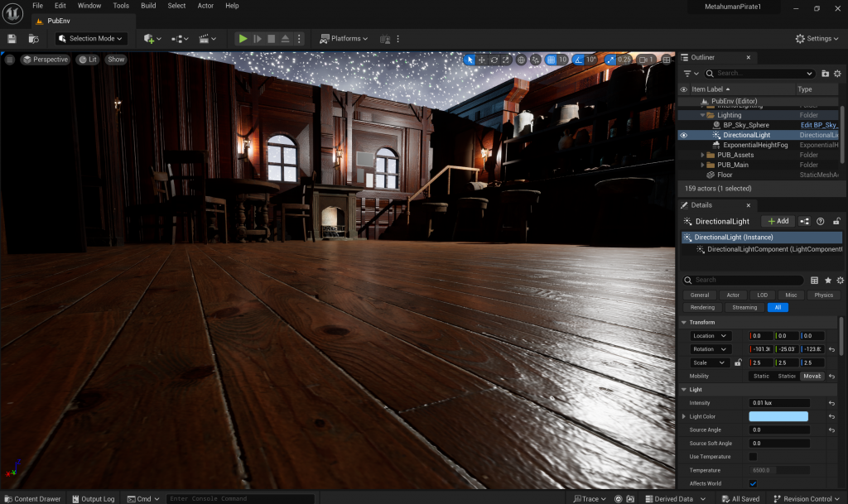Open the Output Log

coord(94,498)
